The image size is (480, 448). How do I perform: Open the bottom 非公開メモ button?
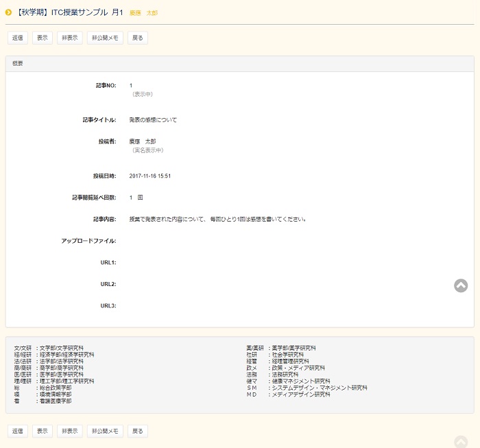click(106, 431)
